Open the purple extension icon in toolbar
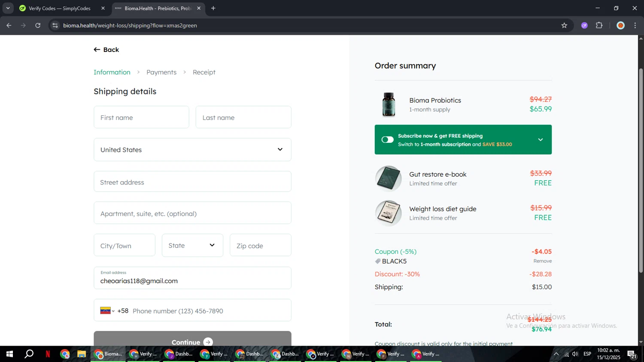The width and height of the screenshot is (644, 362). [x=584, y=25]
